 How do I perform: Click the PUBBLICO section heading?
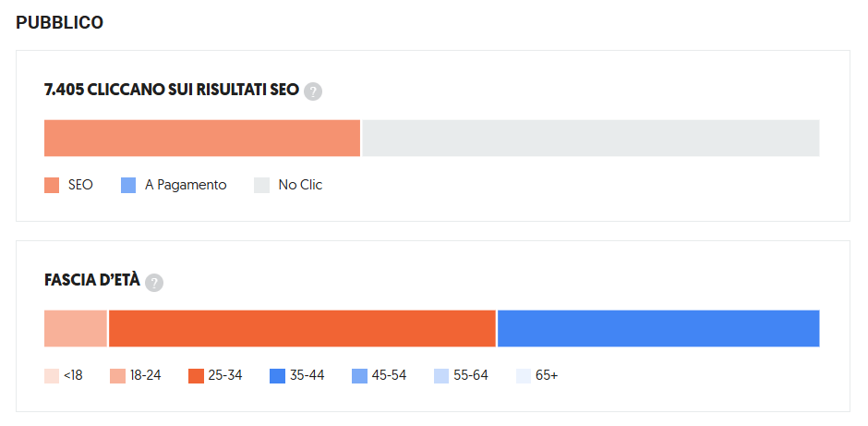point(60,23)
